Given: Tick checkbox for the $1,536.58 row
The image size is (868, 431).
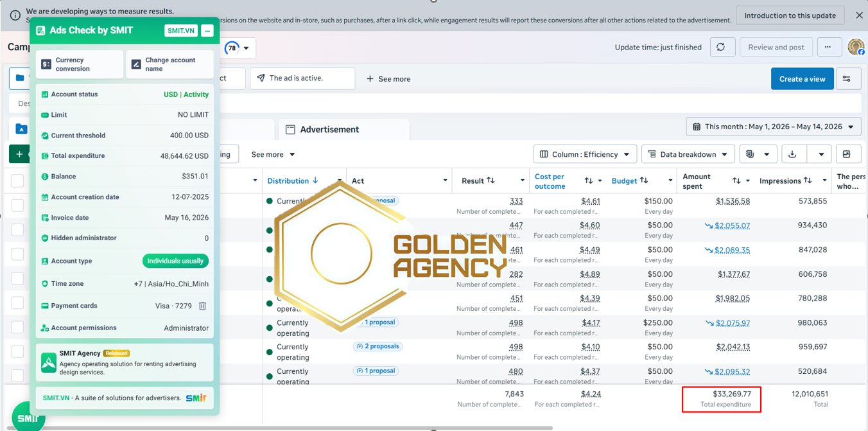Looking at the screenshot, I should pyautogui.click(x=17, y=206).
